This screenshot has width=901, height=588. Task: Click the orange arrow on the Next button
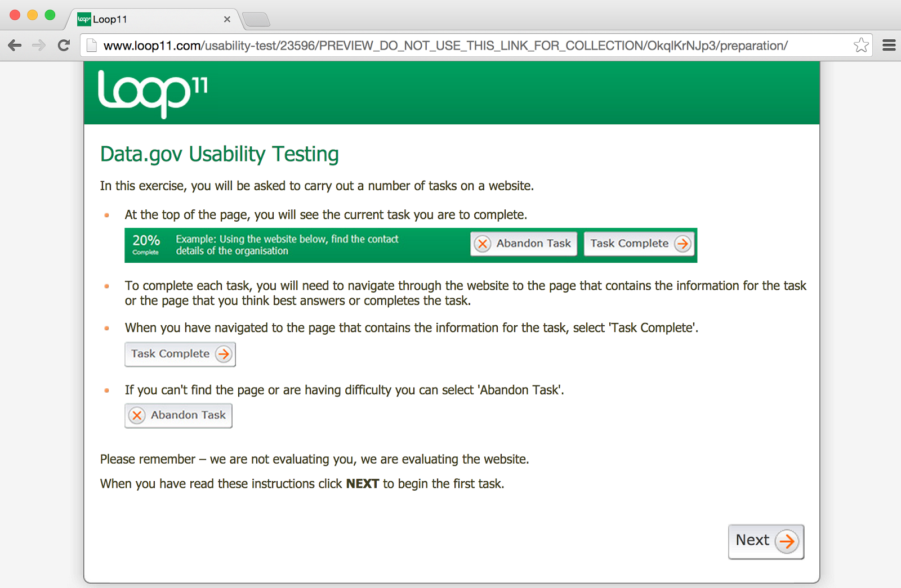[787, 541]
